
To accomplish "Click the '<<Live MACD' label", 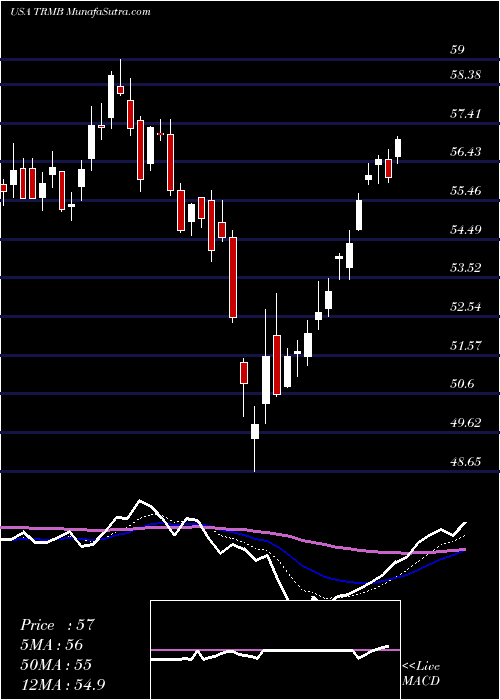I will tap(421, 674).
